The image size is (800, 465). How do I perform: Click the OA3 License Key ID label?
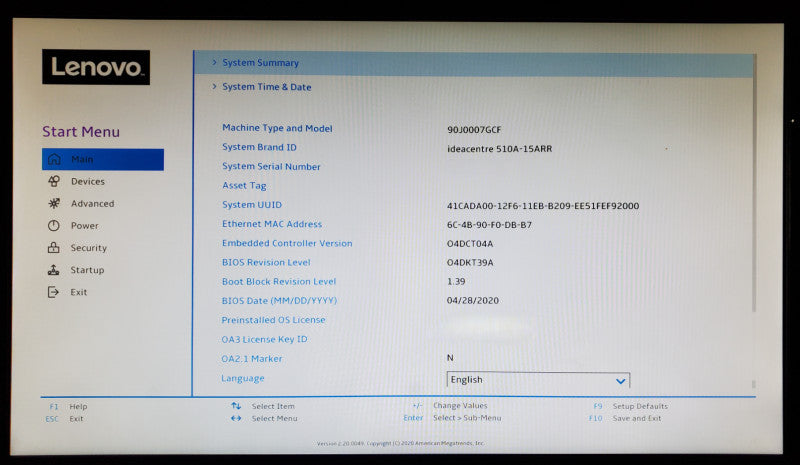click(x=264, y=339)
